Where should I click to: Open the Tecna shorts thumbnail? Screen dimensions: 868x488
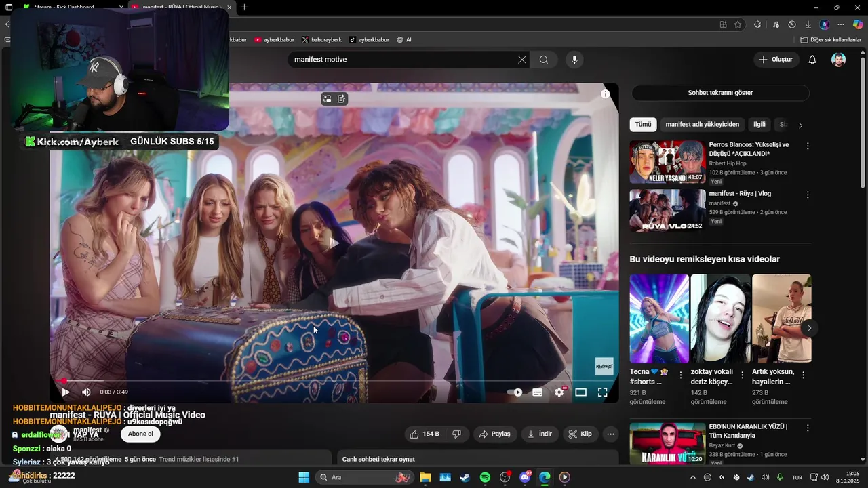(659, 319)
